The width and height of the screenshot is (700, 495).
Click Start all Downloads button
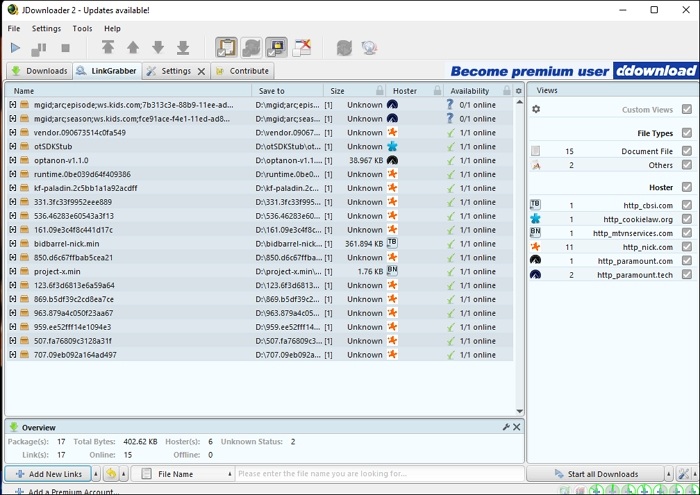click(x=596, y=474)
